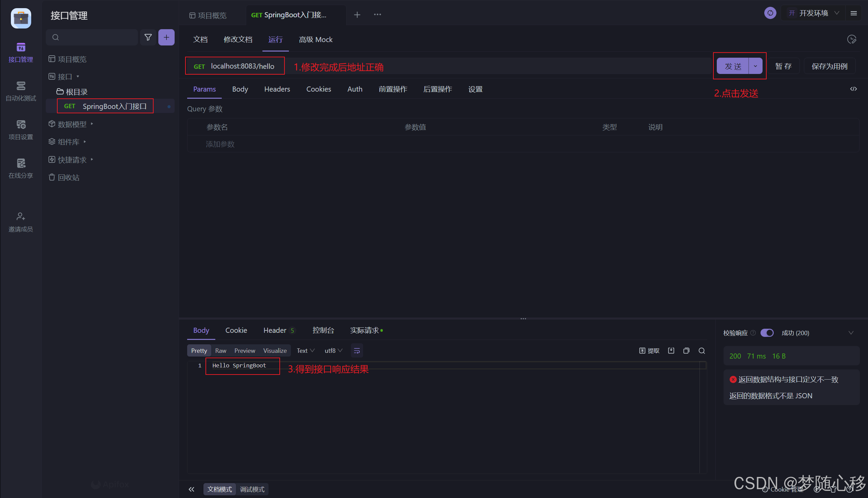Toggle the 校验响应 switch
The height and width of the screenshot is (498, 868).
767,333
